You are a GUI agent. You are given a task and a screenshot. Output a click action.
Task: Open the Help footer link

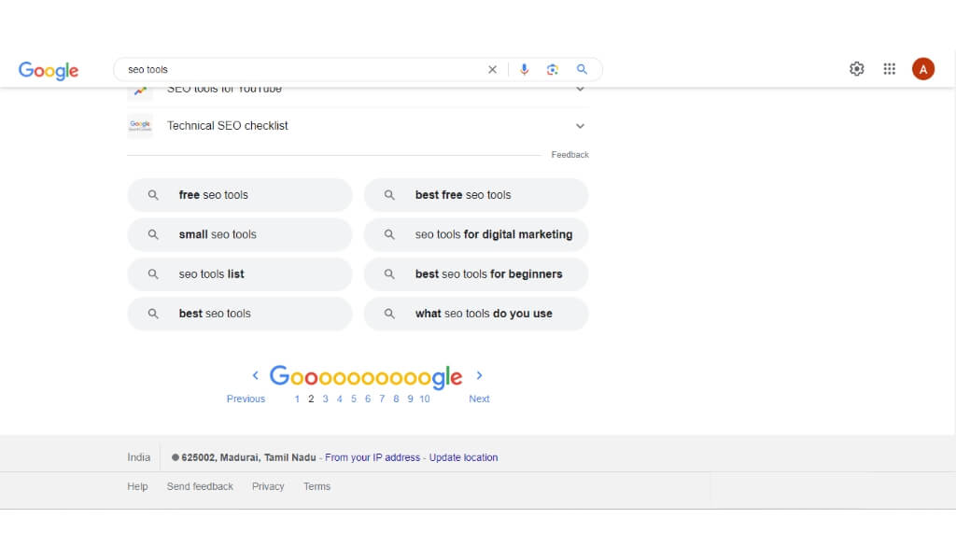[137, 487]
